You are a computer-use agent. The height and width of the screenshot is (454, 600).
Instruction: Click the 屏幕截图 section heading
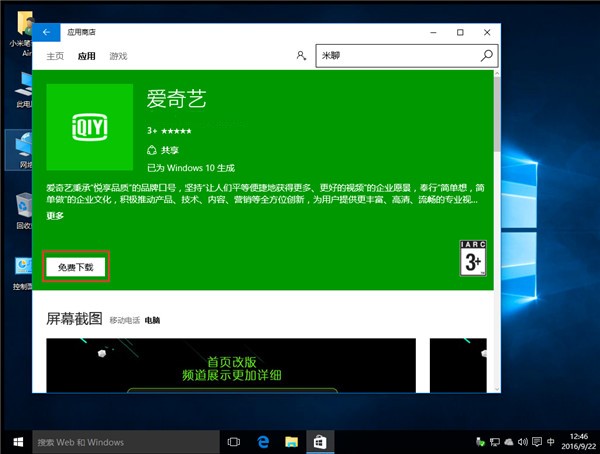74,318
